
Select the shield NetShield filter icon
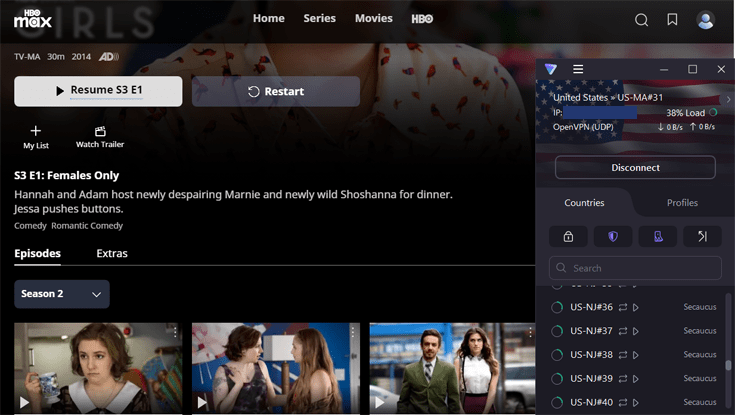613,236
